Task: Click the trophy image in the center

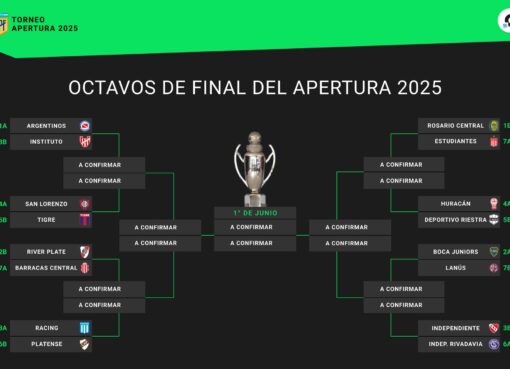Action: click(x=255, y=169)
